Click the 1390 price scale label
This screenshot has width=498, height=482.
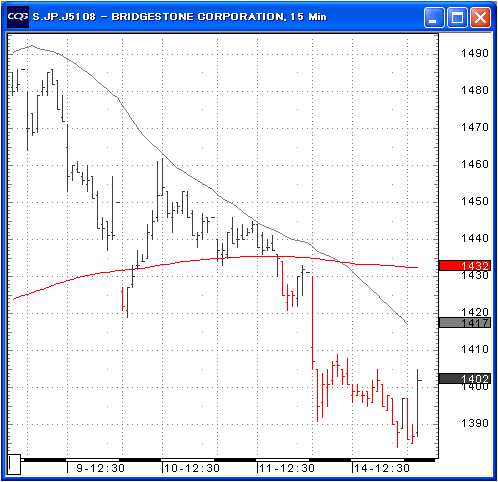click(x=475, y=423)
